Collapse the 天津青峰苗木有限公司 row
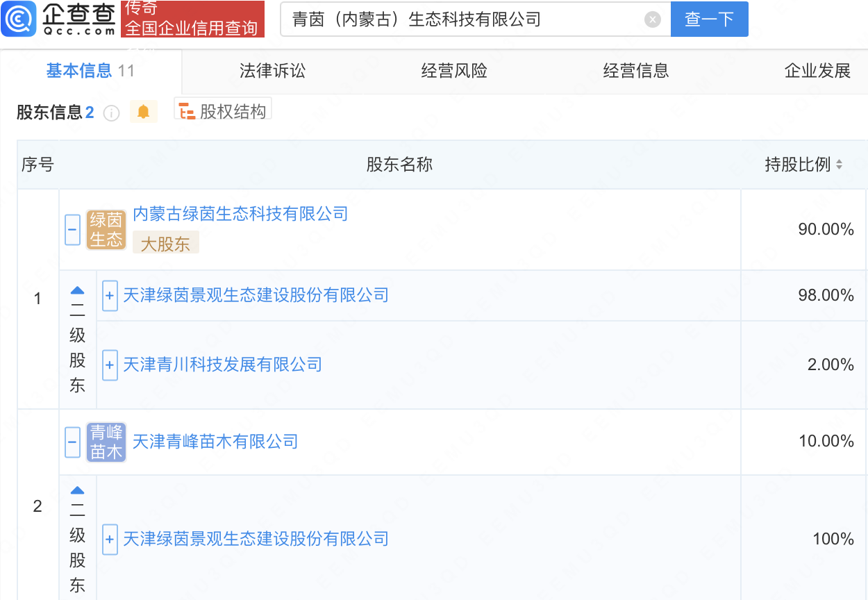 tap(73, 442)
